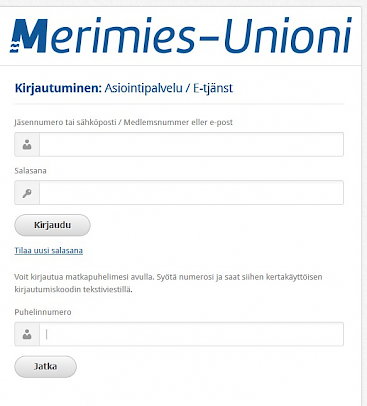The width and height of the screenshot is (367, 406).
Task: Click the person icon beside the member number field
Action: click(x=27, y=145)
